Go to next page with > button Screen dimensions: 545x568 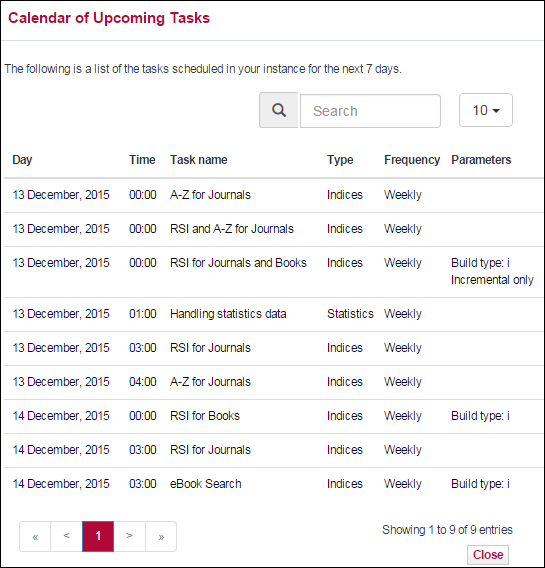pyautogui.click(x=130, y=536)
